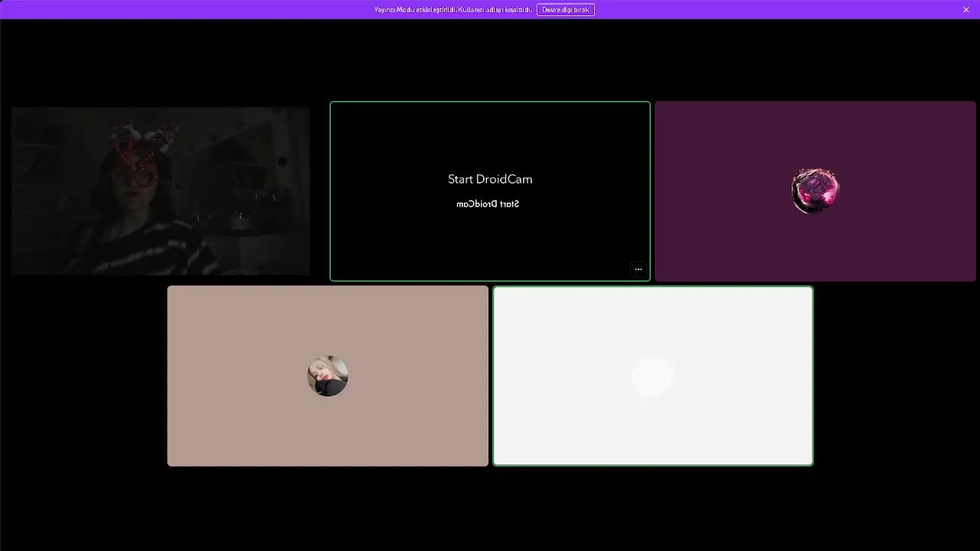The width and height of the screenshot is (980, 551).
Task: Select the 'Start DroidCam' video tile
Action: pos(490,191)
